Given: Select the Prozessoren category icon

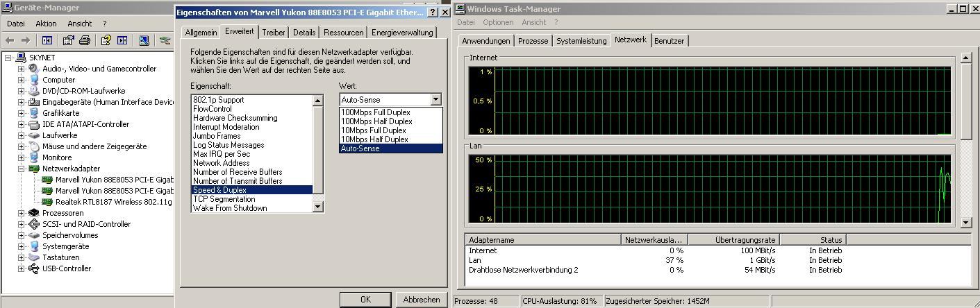Looking at the screenshot, I should pos(34,213).
